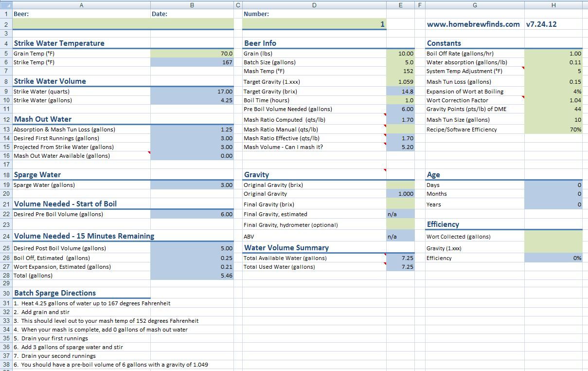Click Strike Water quarts value 17.00

pyautogui.click(x=192, y=92)
